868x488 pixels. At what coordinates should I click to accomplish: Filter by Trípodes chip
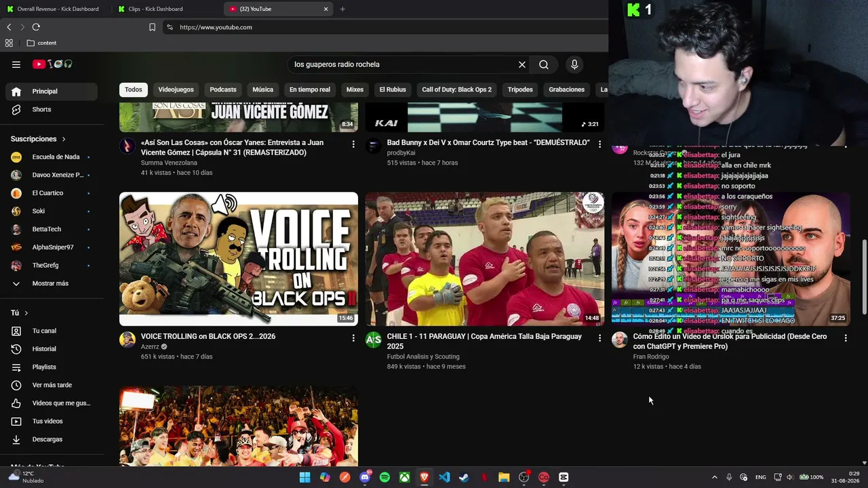point(520,89)
